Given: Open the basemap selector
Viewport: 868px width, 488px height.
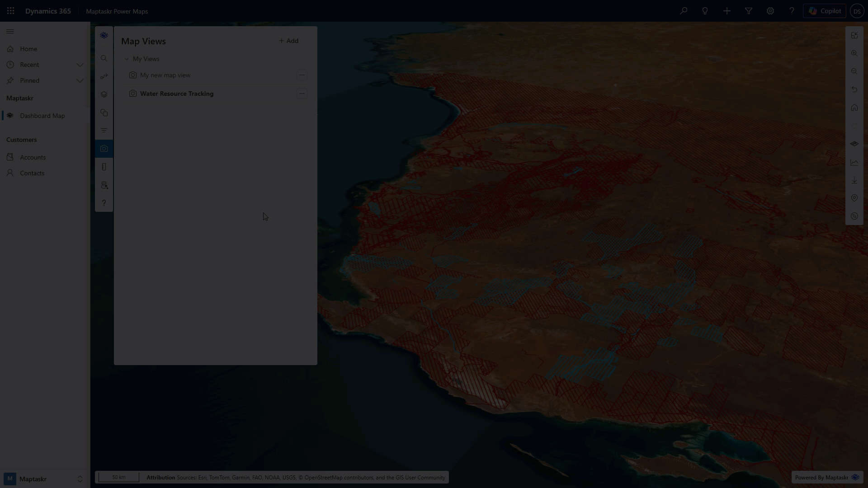Looking at the screenshot, I should coord(854,144).
